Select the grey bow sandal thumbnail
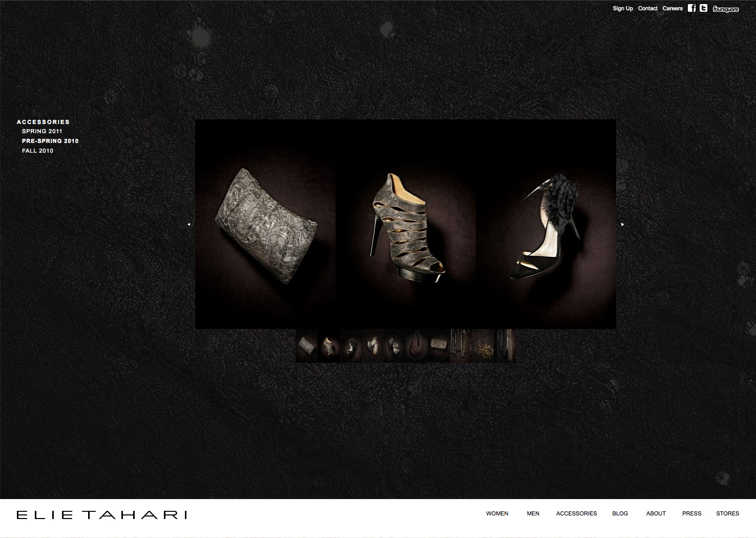This screenshot has width=756, height=538. 395,346
